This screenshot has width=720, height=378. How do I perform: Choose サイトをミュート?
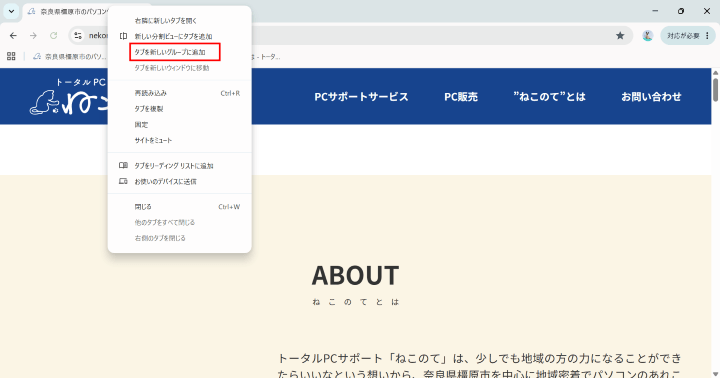click(179, 140)
